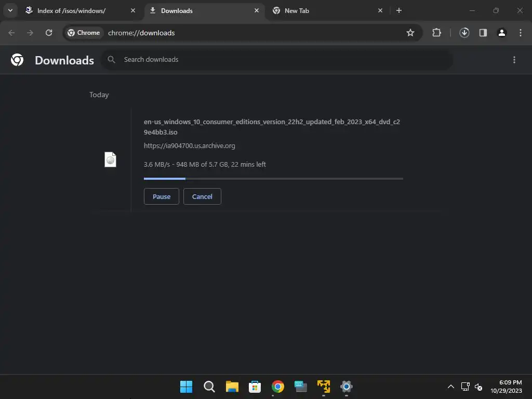Screen dimensions: 532x399
Task: Open the profile avatar menu
Action: 501,33
